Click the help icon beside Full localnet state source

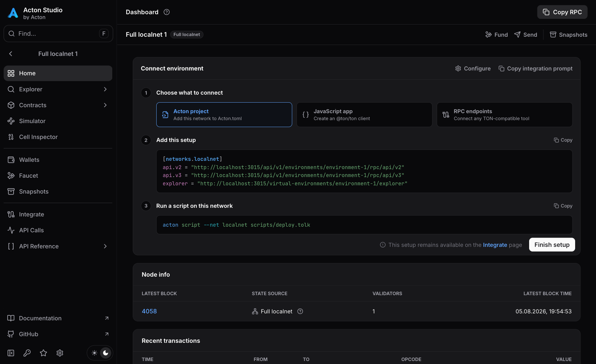coord(300,311)
